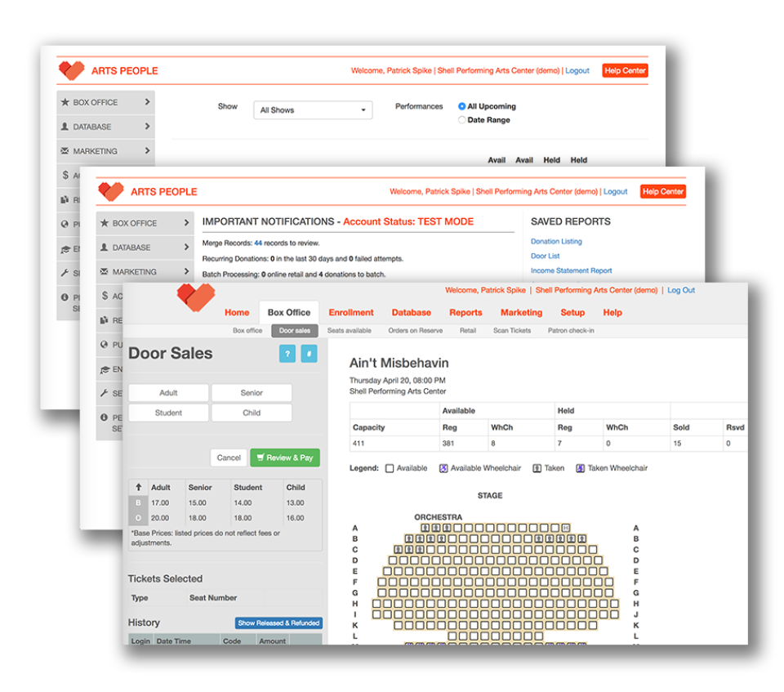Viewport: 784px width, 692px height.
Task: Click Database person icon in middle window
Action: tap(104, 248)
